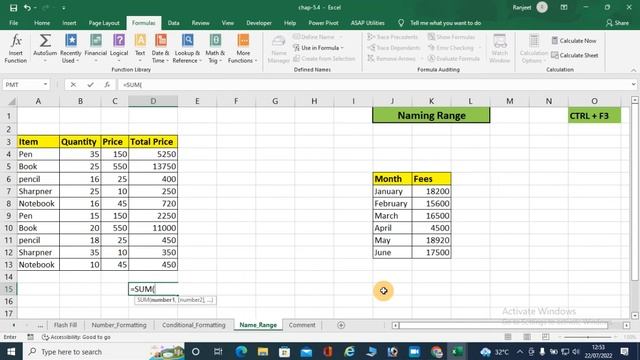Click the CTRL + F3 cell
The width and height of the screenshot is (640, 360).
click(x=594, y=116)
